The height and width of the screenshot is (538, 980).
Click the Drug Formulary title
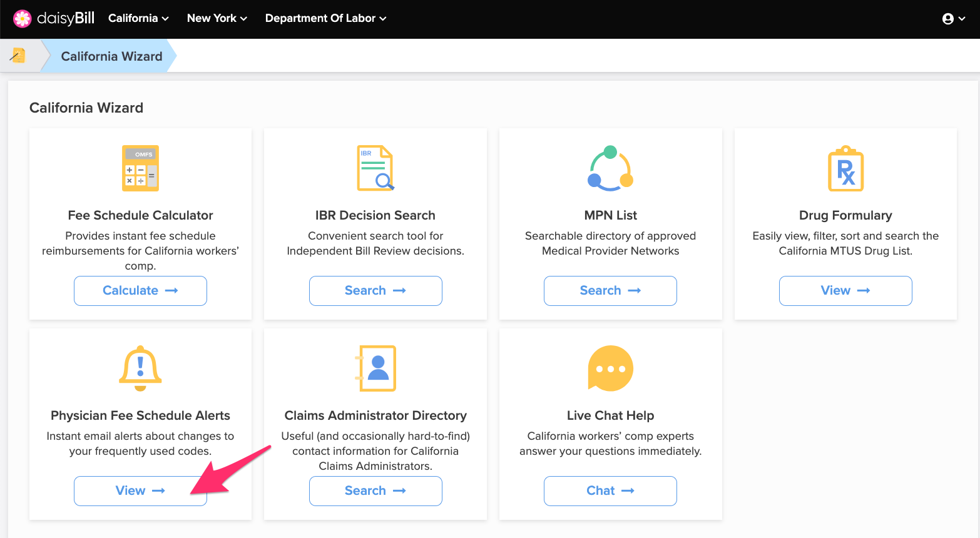pyautogui.click(x=845, y=215)
